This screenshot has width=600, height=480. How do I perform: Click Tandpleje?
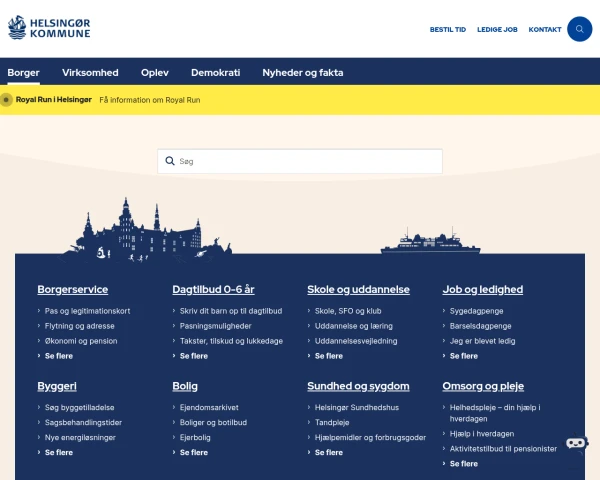point(332,422)
